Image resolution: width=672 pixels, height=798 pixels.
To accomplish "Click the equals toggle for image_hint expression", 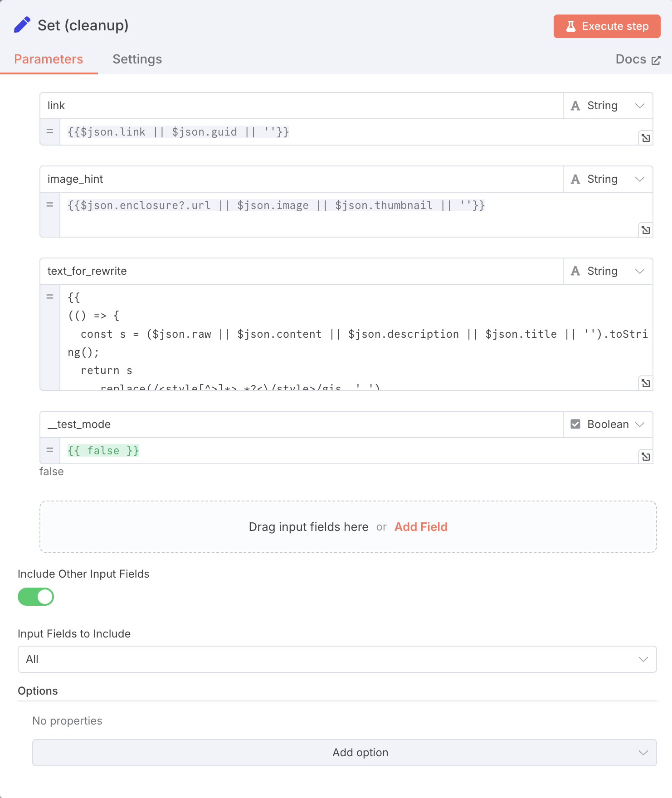I will coord(50,205).
